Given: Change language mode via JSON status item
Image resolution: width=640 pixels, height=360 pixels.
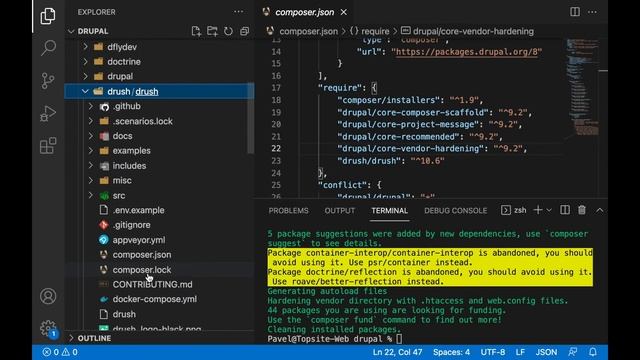Looking at the screenshot, I should pos(546,352).
